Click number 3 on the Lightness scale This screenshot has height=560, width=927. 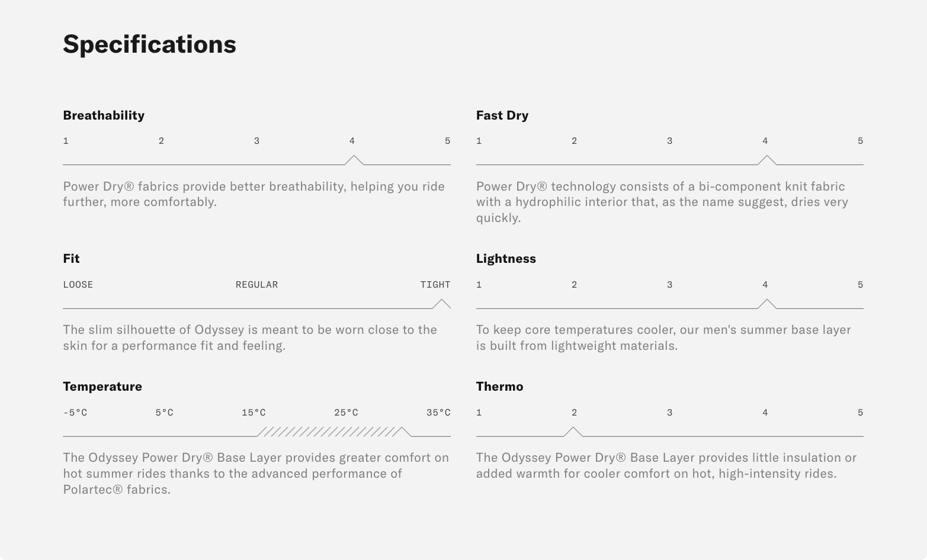pyautogui.click(x=669, y=285)
